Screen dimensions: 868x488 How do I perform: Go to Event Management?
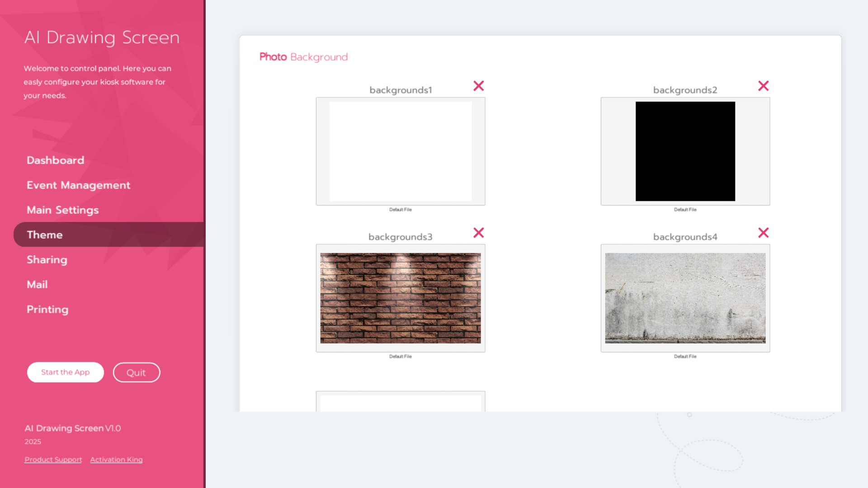(x=78, y=185)
